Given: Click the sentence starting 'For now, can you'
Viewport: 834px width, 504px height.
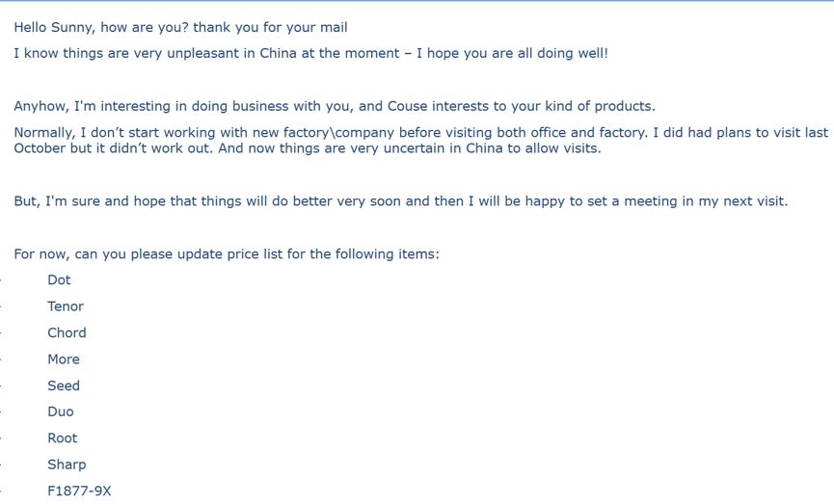Looking at the screenshot, I should click(227, 254).
